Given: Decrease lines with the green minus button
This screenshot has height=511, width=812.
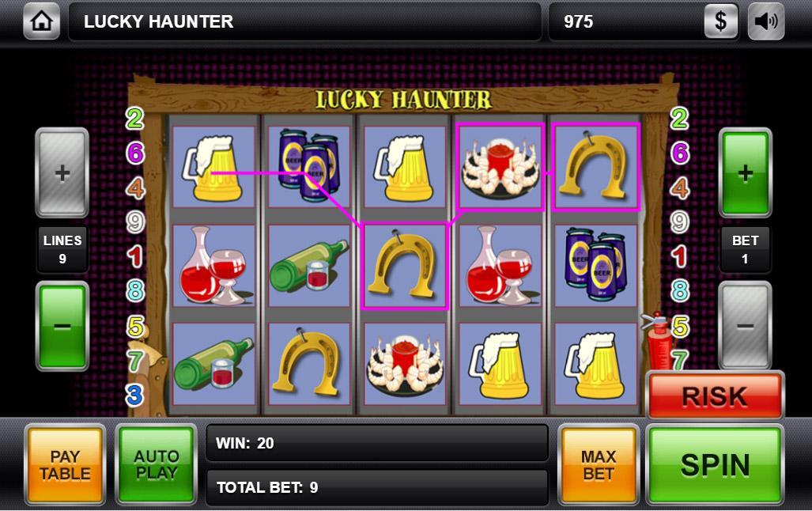Looking at the screenshot, I should click(62, 326).
